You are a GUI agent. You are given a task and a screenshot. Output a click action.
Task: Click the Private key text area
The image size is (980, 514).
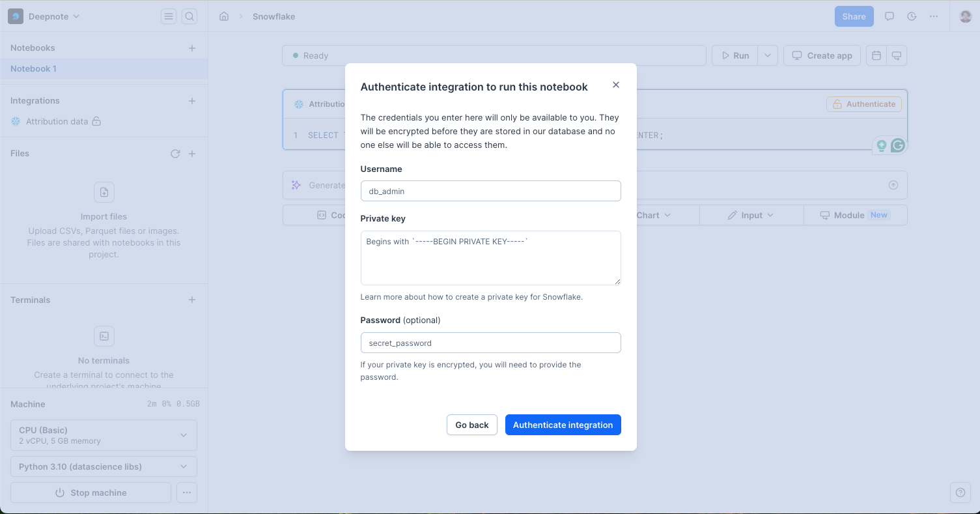point(490,257)
